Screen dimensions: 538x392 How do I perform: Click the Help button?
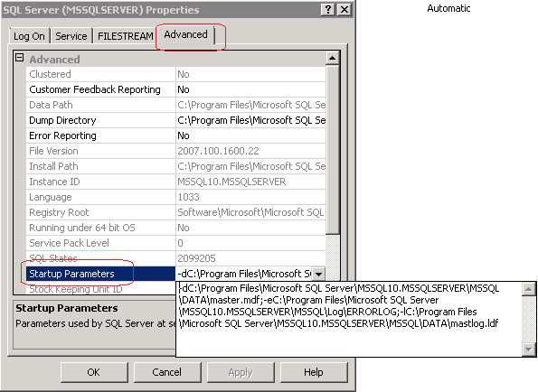coord(313,372)
